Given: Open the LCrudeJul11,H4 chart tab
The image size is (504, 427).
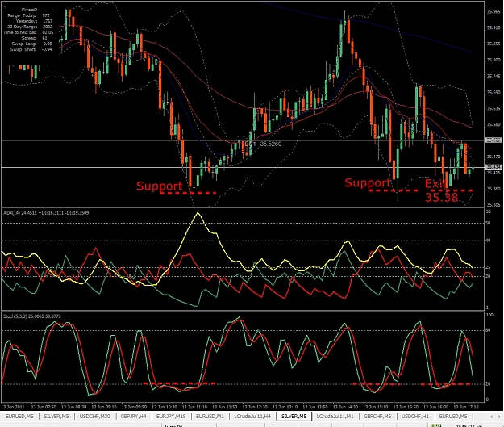Looking at the screenshot, I should coord(252,416).
